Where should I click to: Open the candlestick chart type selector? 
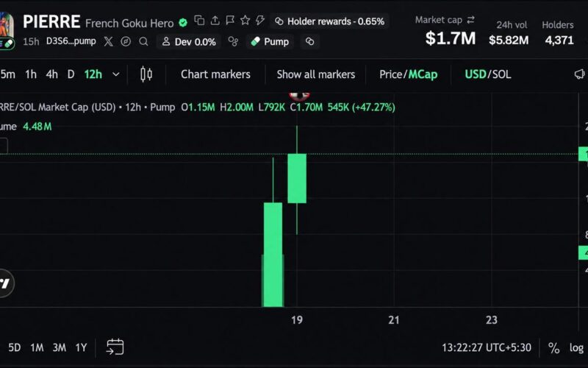146,74
